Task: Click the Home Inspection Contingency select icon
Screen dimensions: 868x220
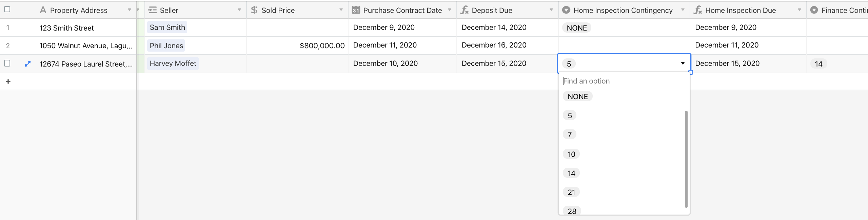Action: pos(566,10)
